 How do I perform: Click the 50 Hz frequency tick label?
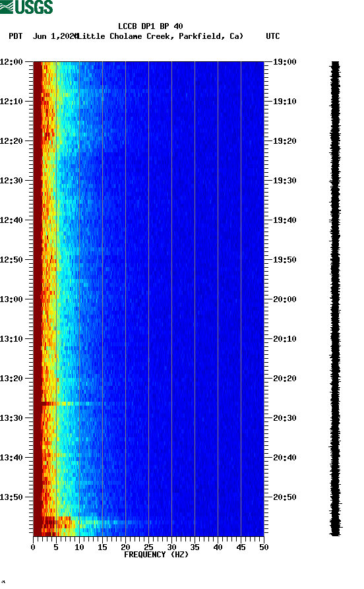pyautogui.click(x=264, y=547)
